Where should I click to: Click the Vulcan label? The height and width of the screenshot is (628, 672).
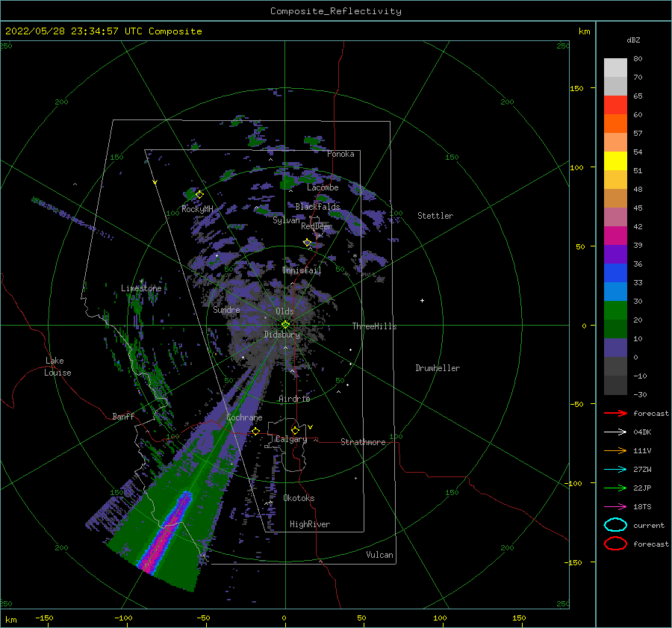[x=380, y=555]
